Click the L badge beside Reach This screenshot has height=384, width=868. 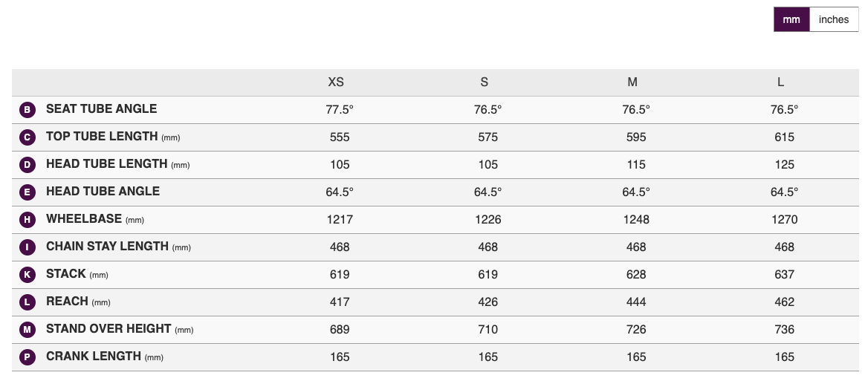click(x=27, y=302)
